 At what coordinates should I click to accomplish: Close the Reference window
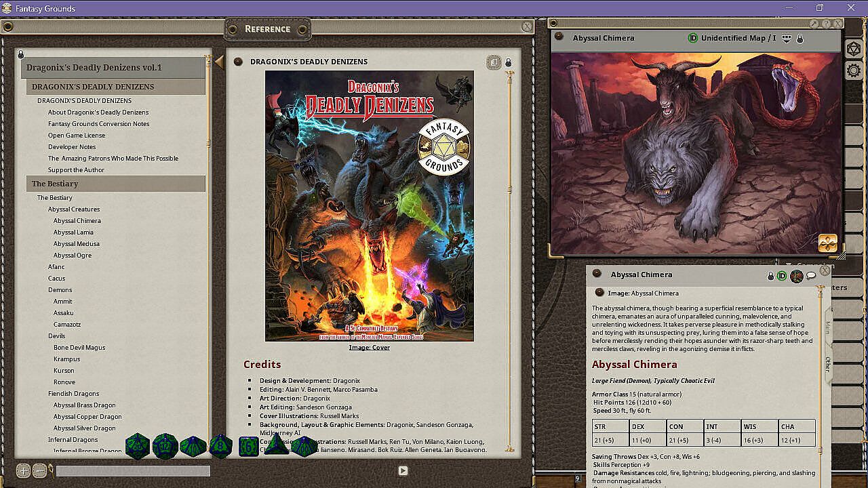[527, 26]
